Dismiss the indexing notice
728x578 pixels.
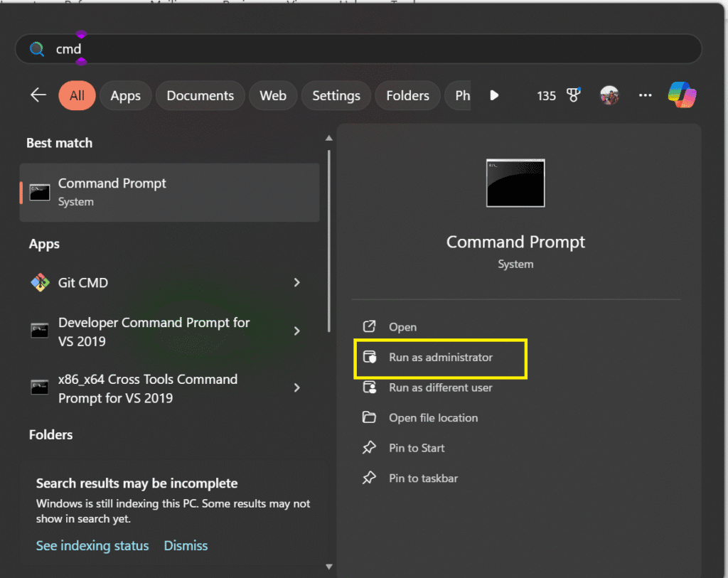click(186, 545)
